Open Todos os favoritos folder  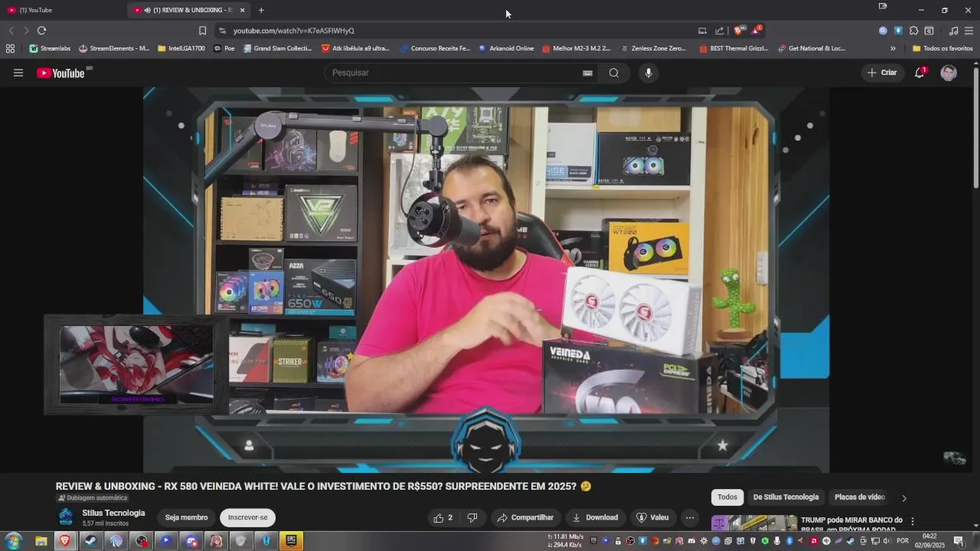point(942,48)
